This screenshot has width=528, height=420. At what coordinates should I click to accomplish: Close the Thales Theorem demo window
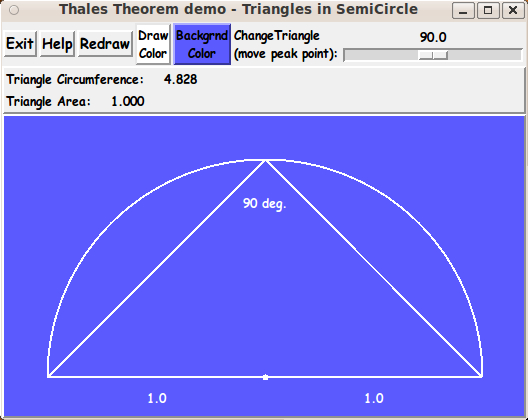[513, 11]
